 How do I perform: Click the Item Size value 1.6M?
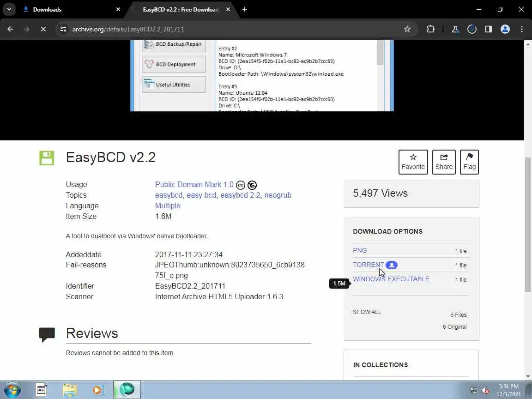pos(163,217)
